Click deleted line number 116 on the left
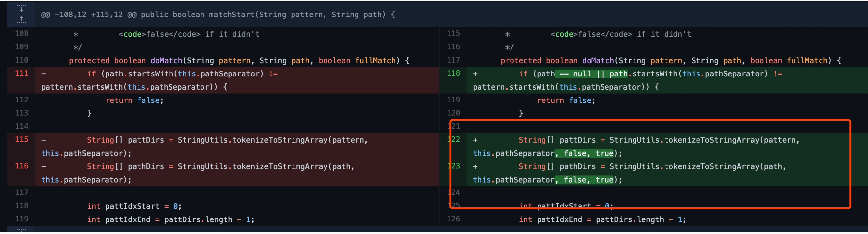Screen dimensions: 868x234 click(21, 166)
